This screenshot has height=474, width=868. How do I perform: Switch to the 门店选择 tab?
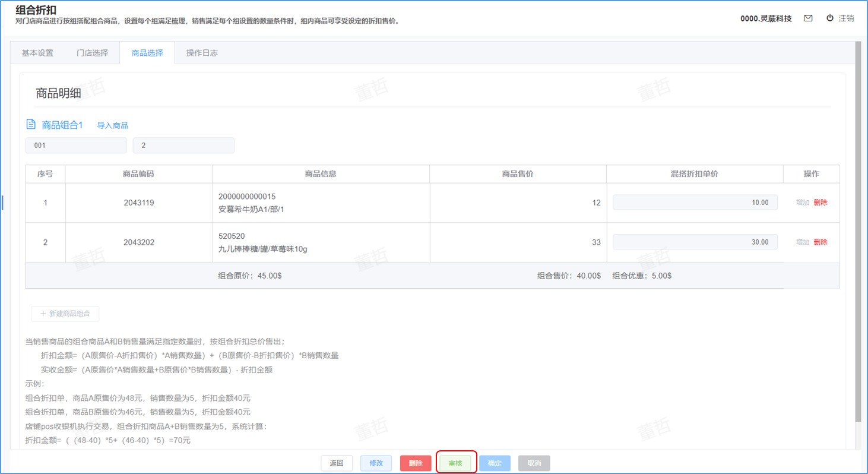tap(93, 53)
